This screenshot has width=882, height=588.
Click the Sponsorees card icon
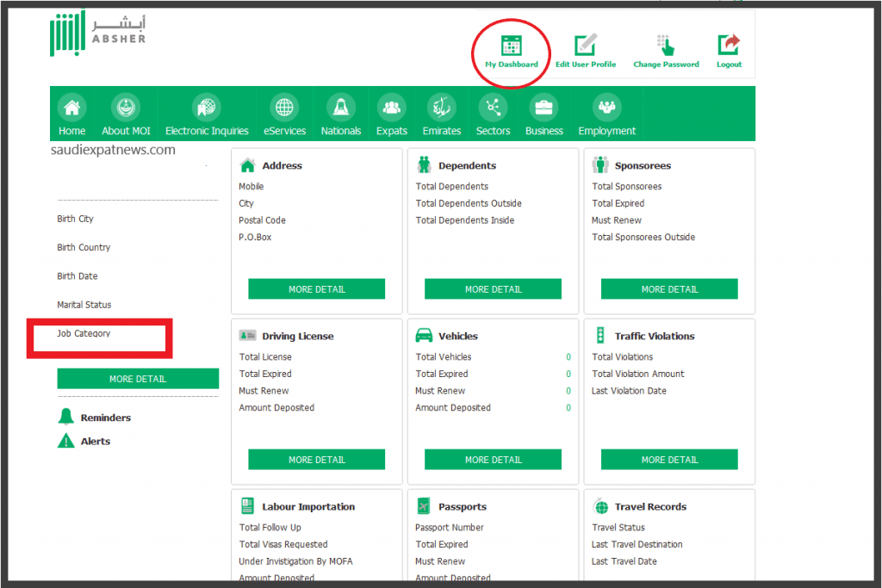tap(600, 164)
